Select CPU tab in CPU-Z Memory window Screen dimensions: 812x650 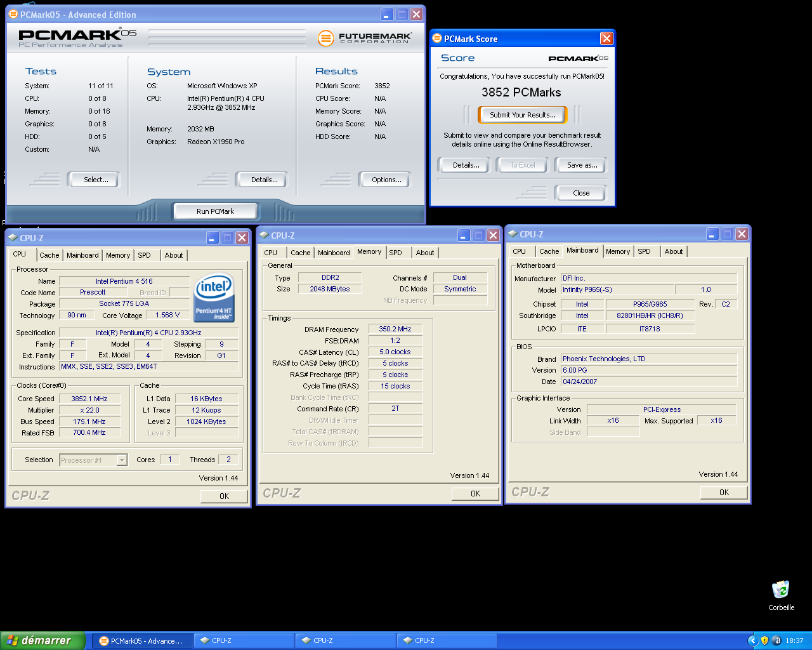(x=271, y=253)
